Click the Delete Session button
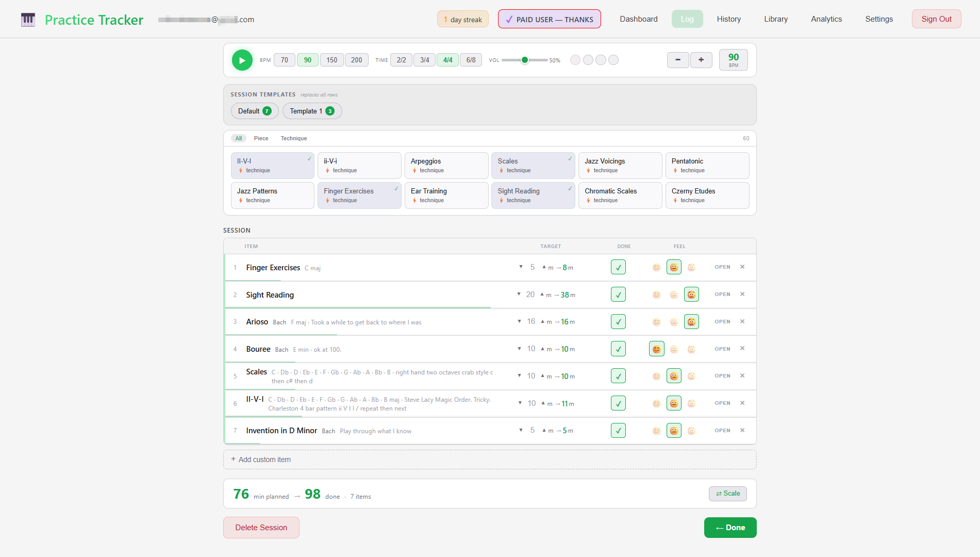 [261, 528]
